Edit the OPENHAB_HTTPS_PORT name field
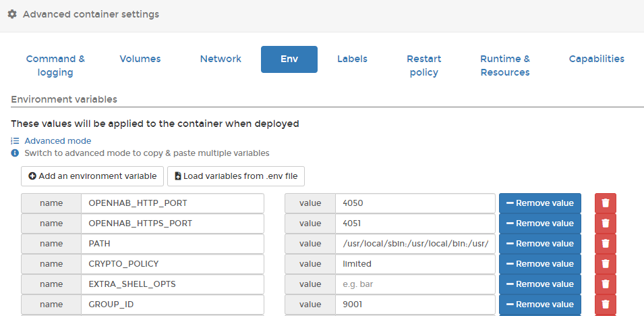This screenshot has height=316, width=644. pos(173,223)
